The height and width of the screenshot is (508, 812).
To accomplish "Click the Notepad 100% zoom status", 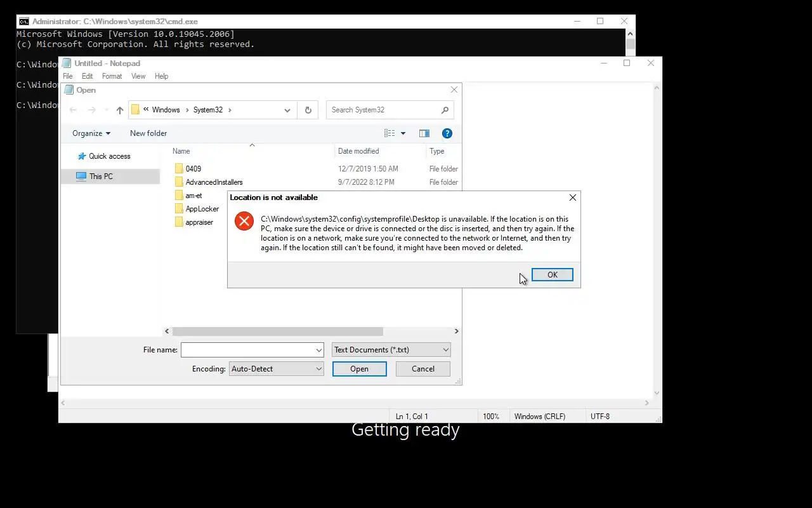I will coord(491,417).
